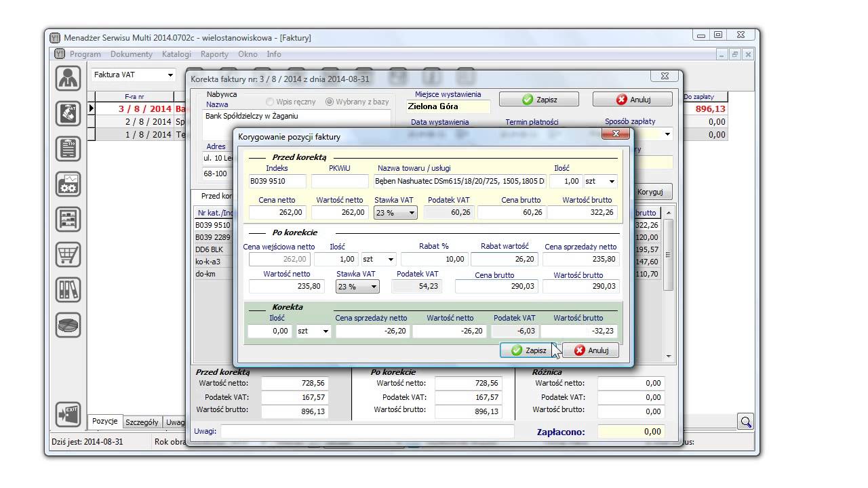Viewport: 868px width, 488px height.
Task: Open the service gears sidebar icon
Action: click(68, 184)
